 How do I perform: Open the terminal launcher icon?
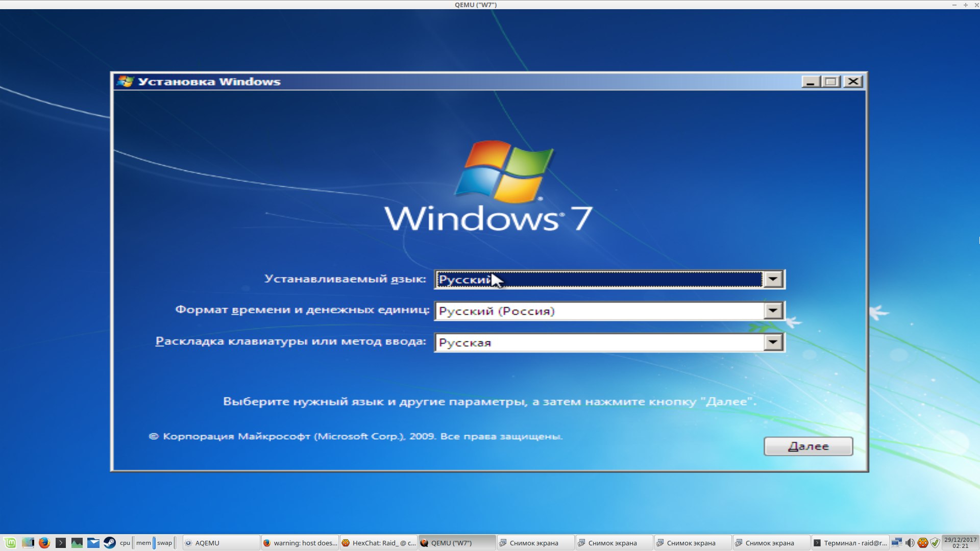tap(61, 543)
